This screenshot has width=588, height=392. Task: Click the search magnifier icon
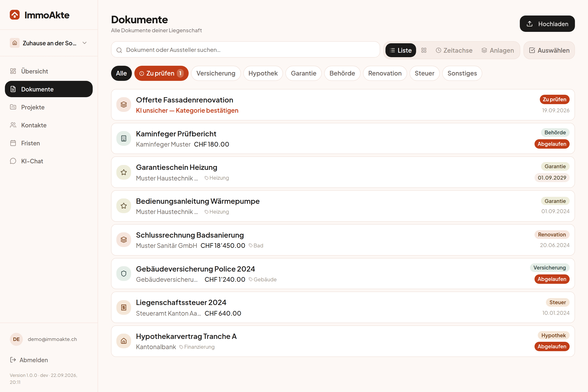(119, 50)
